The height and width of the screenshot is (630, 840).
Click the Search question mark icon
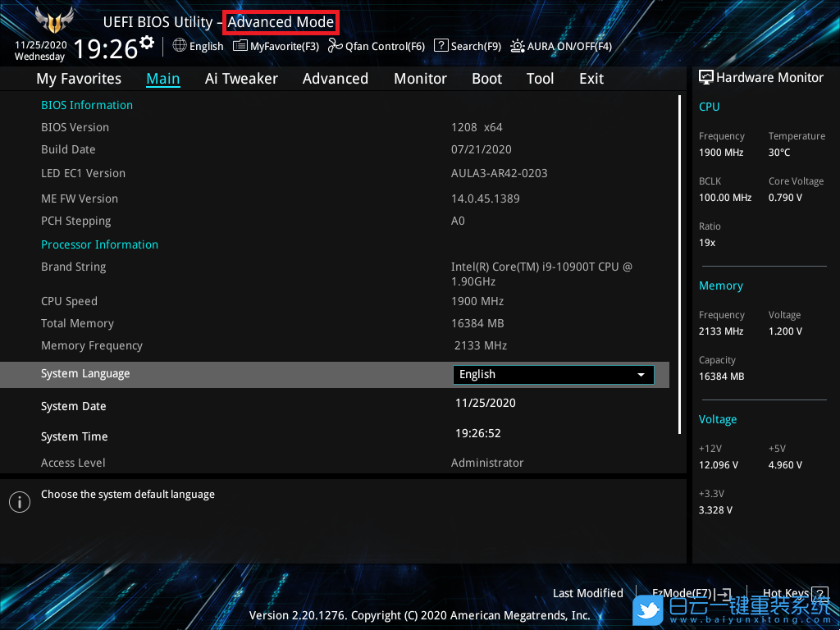441,46
